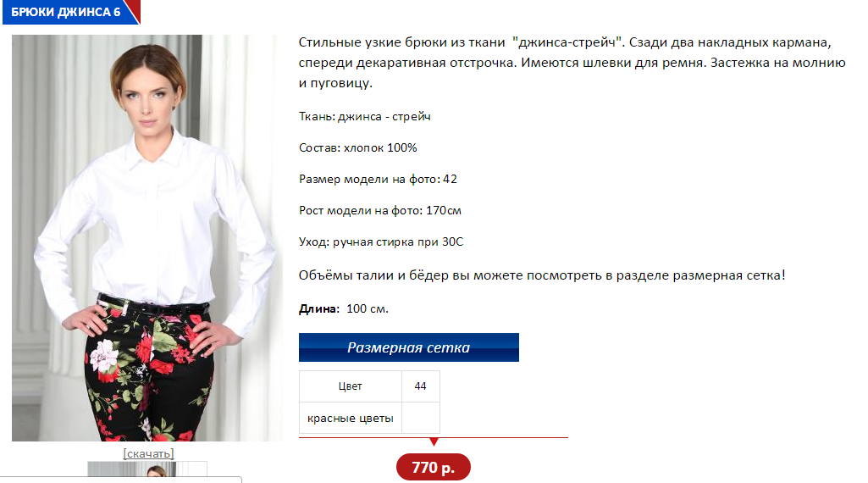The image size is (868, 483).
Task: Click the [скачать] download link
Action: (148, 453)
